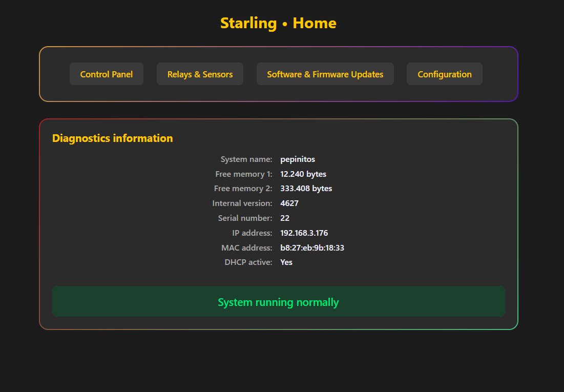Screen dimensions: 564x392
Task: Click the Diagnostics information heading
Action: (x=113, y=138)
